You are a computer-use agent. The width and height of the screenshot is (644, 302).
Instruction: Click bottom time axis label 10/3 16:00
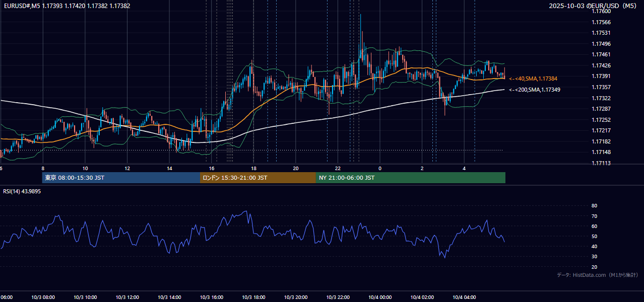[211, 297]
